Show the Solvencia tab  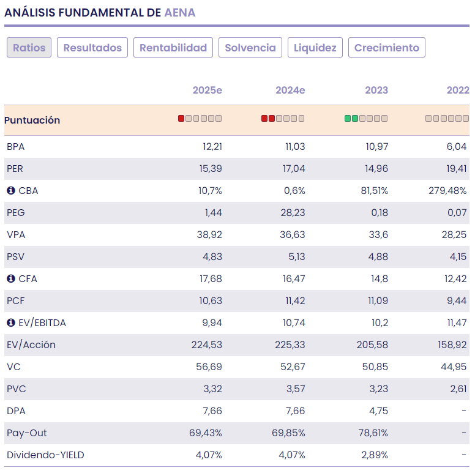250,48
